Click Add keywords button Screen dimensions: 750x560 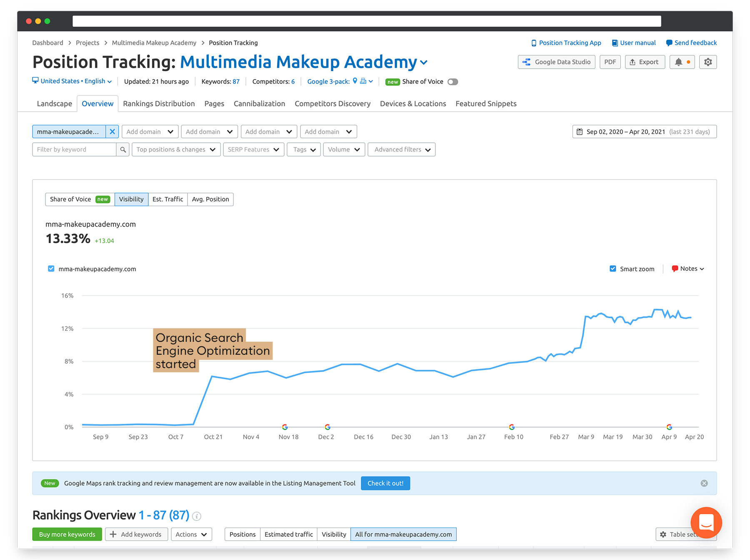[136, 534]
